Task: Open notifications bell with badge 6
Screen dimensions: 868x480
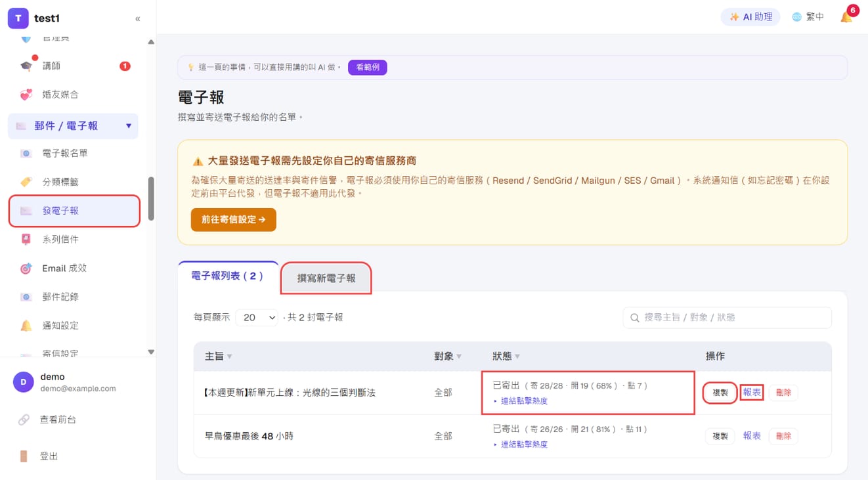Action: 847,17
